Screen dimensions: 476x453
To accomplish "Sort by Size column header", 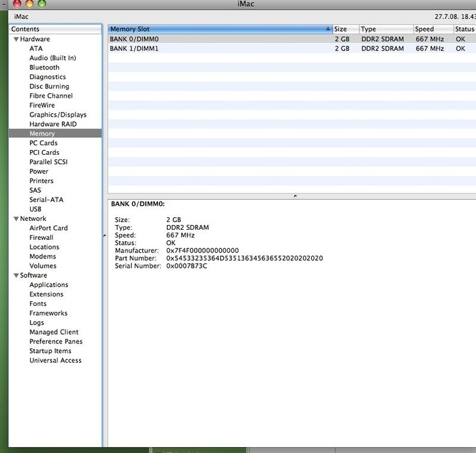I will [x=346, y=29].
